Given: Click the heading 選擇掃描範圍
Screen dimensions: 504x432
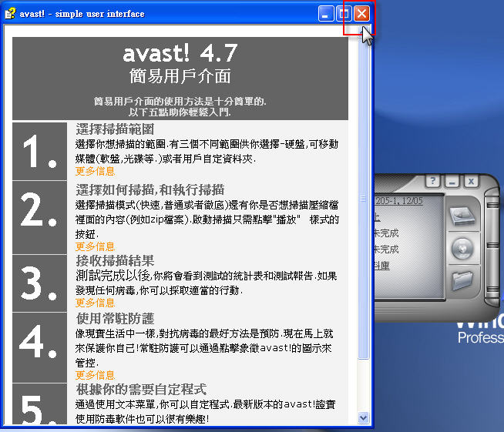Looking at the screenshot, I should [115, 129].
